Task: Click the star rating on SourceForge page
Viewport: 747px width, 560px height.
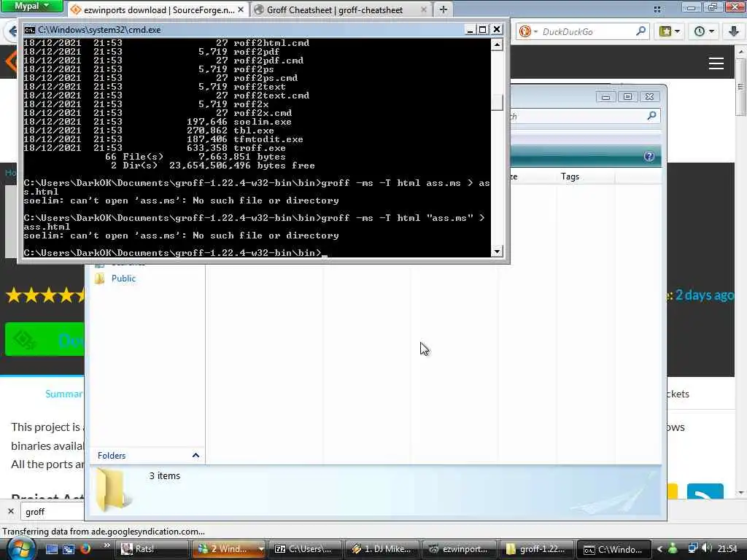Action: pos(44,295)
